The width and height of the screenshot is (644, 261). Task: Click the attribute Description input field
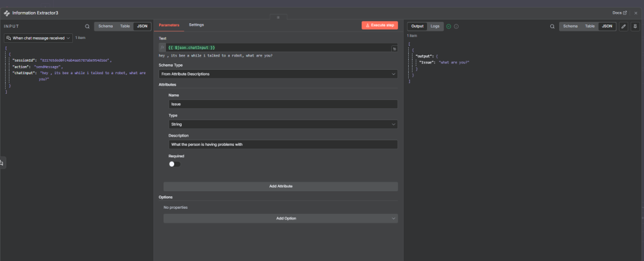[283, 145]
